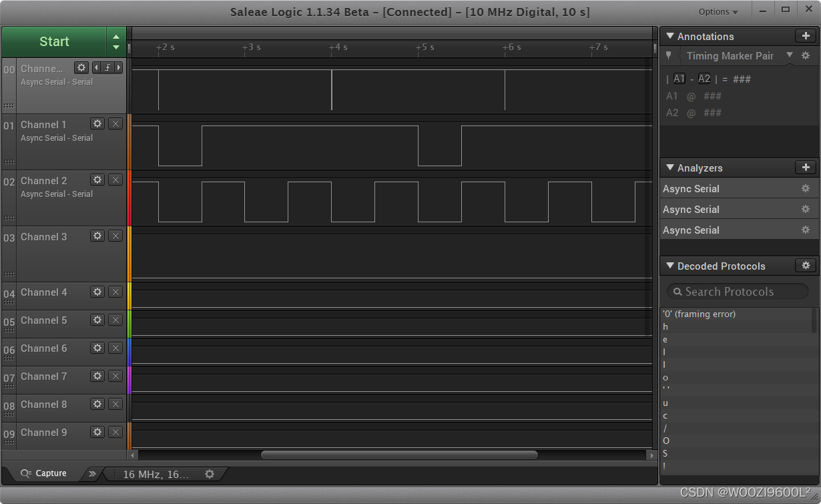The width and height of the screenshot is (821, 504).
Task: Open Channel 7 settings gear
Action: click(x=97, y=376)
